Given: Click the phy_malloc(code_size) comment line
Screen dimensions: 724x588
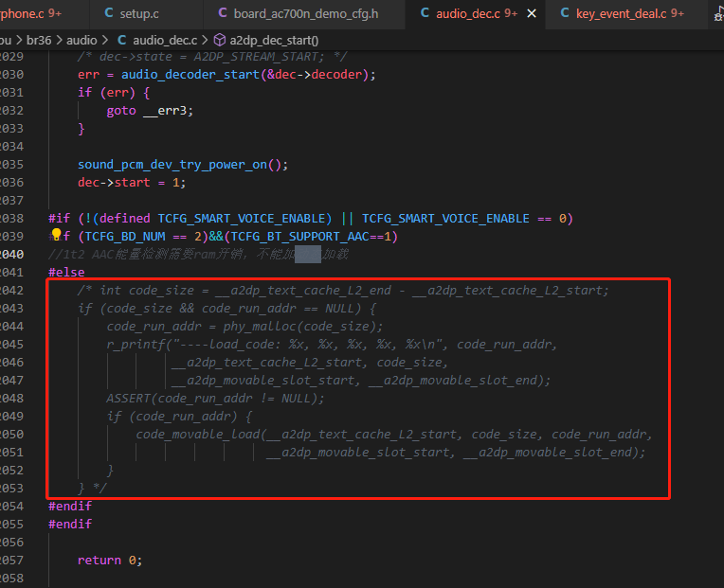Looking at the screenshot, I should pyautogui.click(x=244, y=327).
